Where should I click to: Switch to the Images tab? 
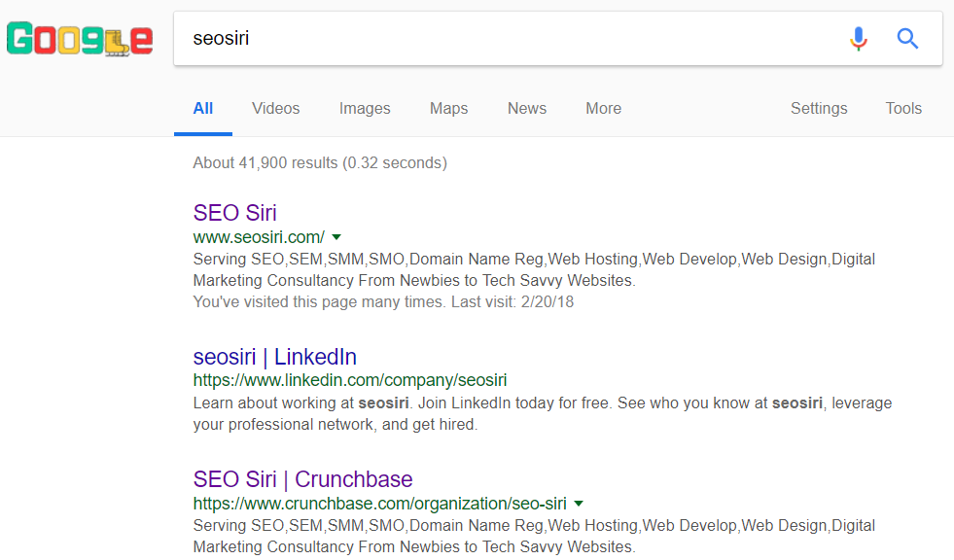365,109
